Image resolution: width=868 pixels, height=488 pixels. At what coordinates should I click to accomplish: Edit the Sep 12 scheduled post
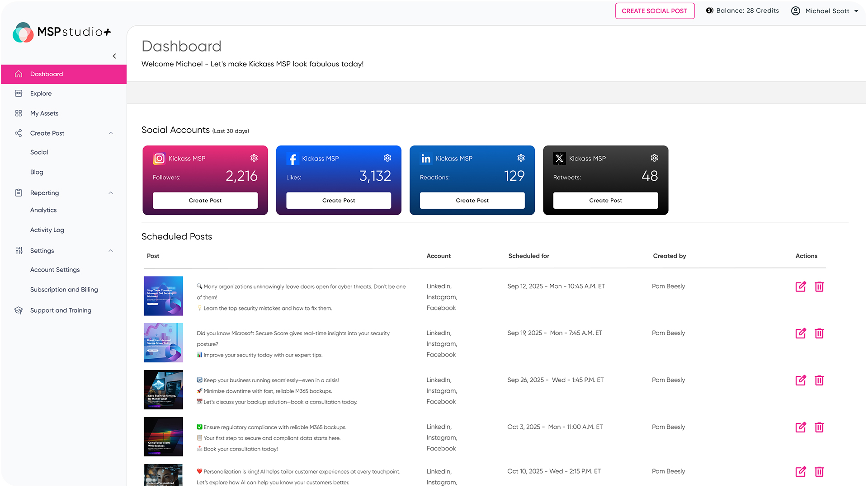(x=800, y=286)
